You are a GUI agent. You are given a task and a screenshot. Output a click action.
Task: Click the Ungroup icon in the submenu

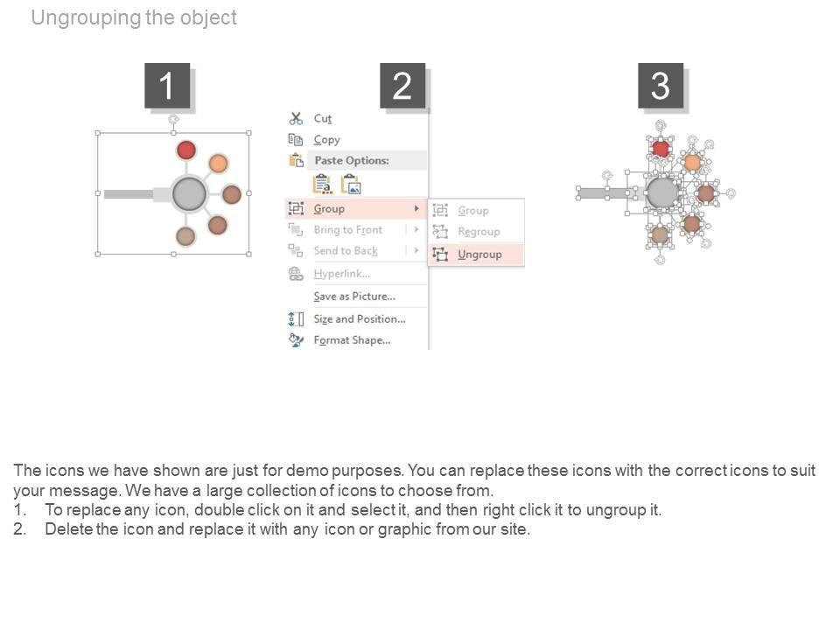click(440, 255)
